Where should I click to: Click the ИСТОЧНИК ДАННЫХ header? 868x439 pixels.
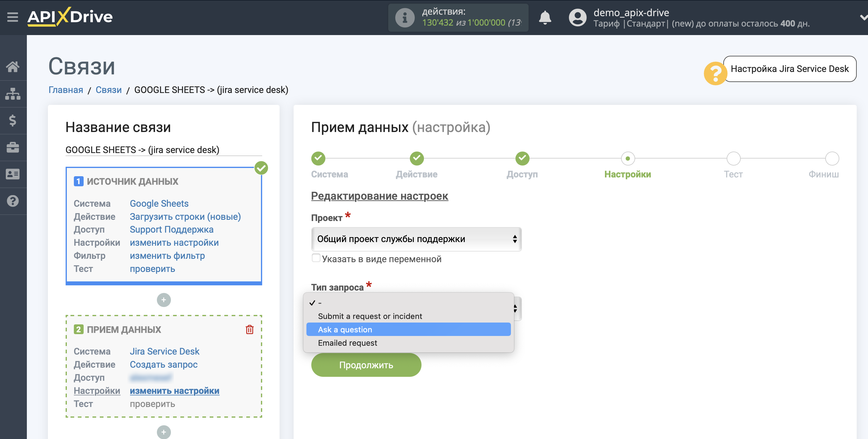pyautogui.click(x=132, y=181)
